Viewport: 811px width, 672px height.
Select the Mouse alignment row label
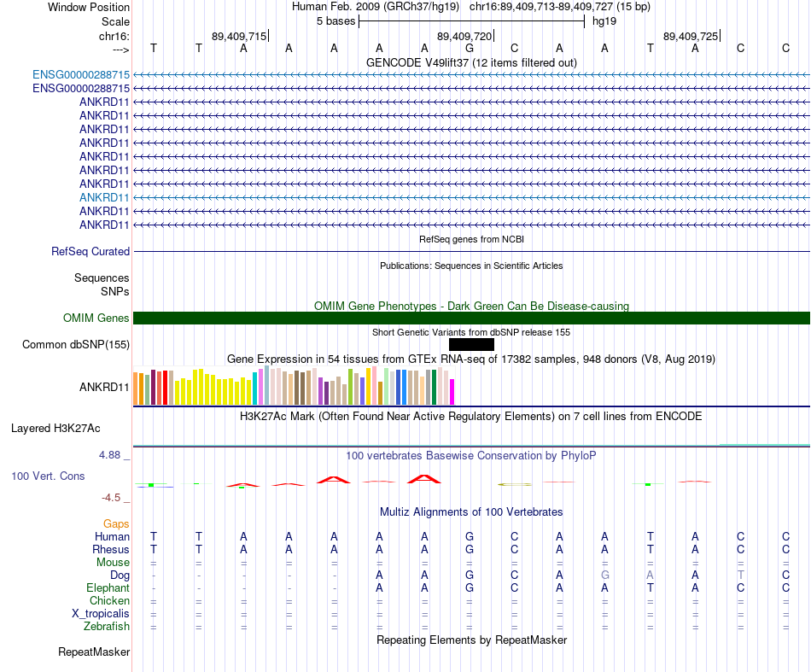pos(113,563)
